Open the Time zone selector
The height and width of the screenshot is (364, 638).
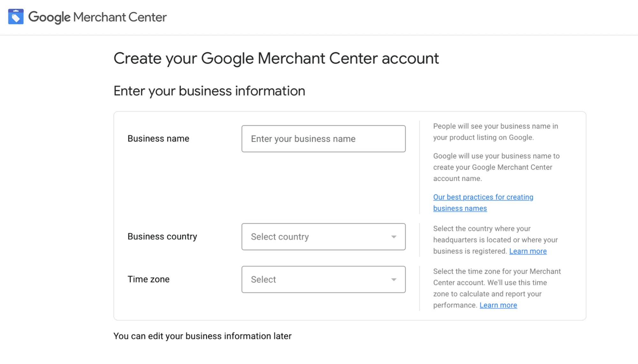pos(323,279)
